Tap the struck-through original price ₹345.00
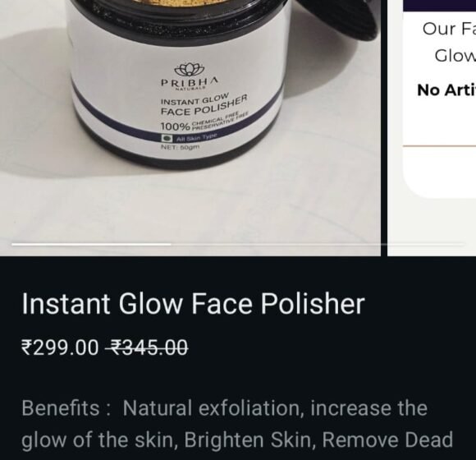 coord(146,347)
